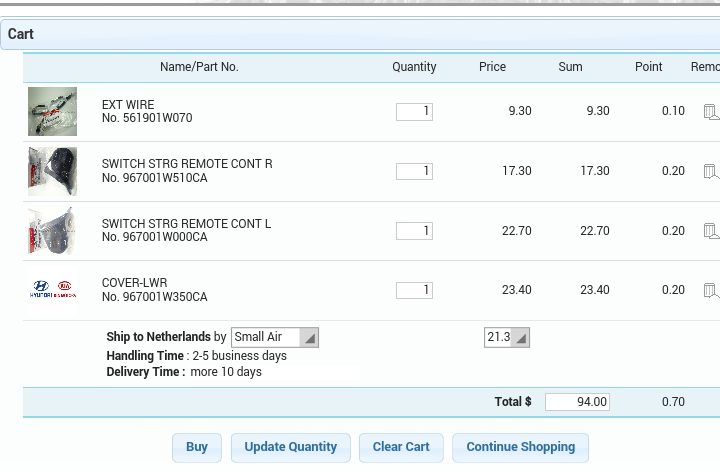Screen dimensions: 720x472
Task: Open EXT WIRE product thumbnail
Action: click(x=52, y=111)
